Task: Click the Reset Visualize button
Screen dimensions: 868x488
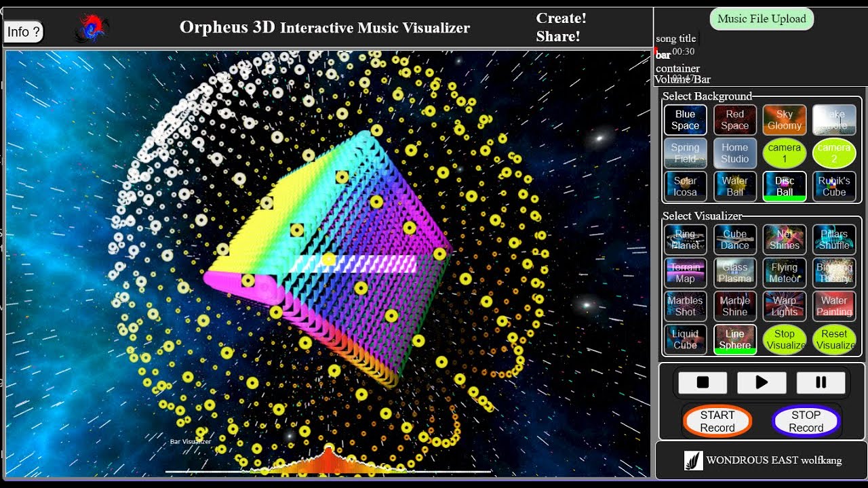Action: pyautogui.click(x=834, y=339)
